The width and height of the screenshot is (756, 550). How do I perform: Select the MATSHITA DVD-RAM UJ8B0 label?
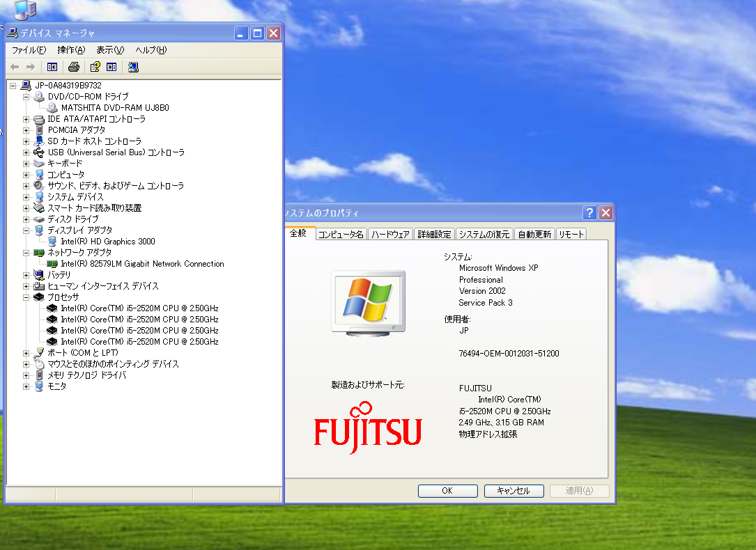(x=115, y=108)
